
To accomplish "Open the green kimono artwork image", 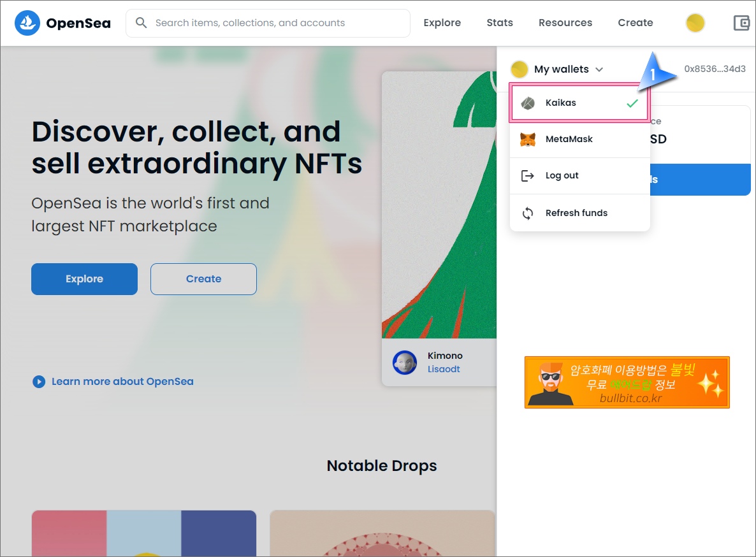I will coord(439,205).
